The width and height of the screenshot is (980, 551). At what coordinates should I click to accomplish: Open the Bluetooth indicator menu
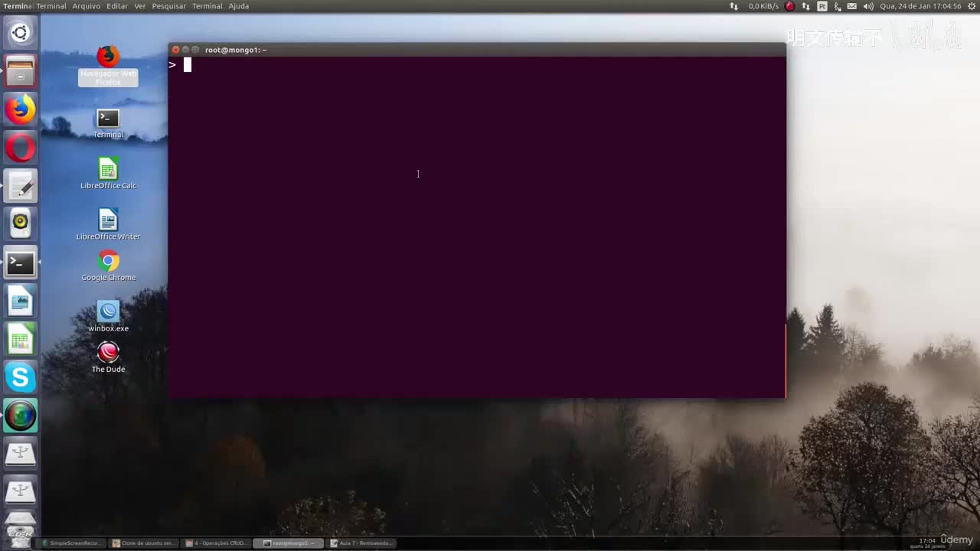[x=836, y=6]
